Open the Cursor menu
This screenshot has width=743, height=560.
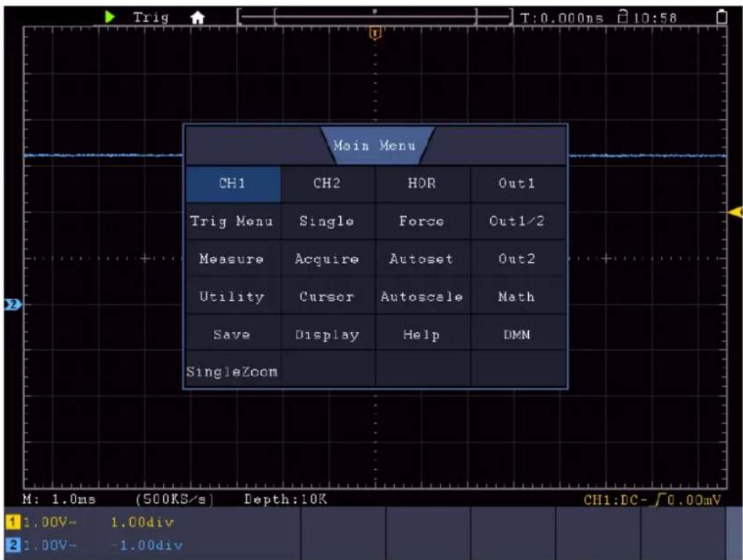point(327,297)
